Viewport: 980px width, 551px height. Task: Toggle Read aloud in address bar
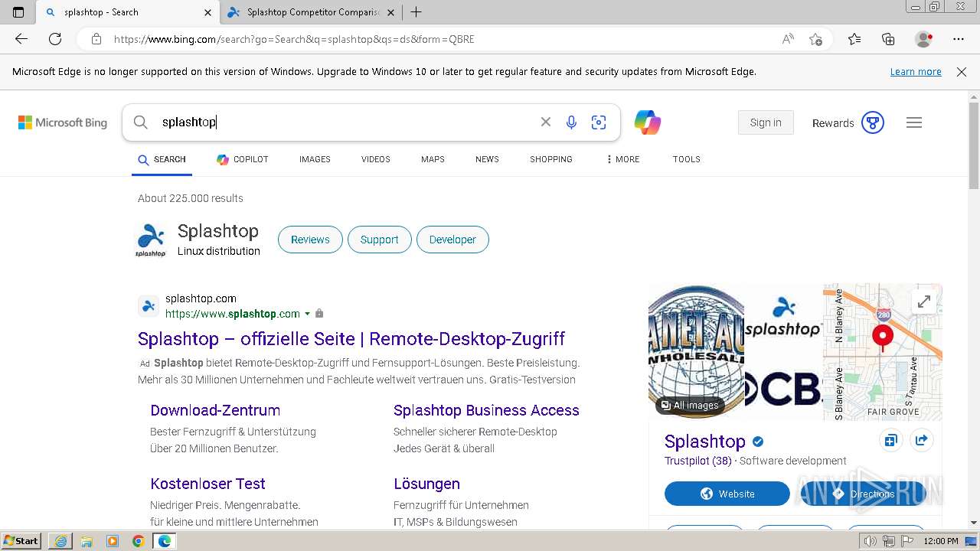click(788, 39)
